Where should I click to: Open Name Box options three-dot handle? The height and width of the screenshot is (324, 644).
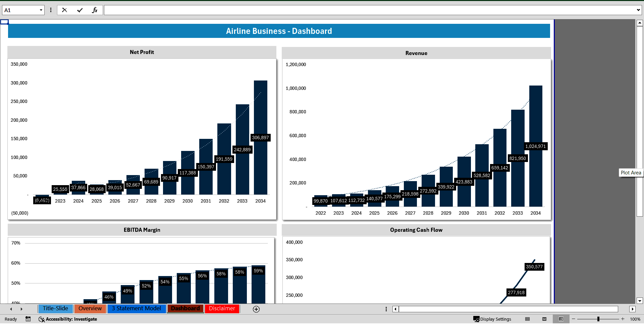click(x=51, y=10)
